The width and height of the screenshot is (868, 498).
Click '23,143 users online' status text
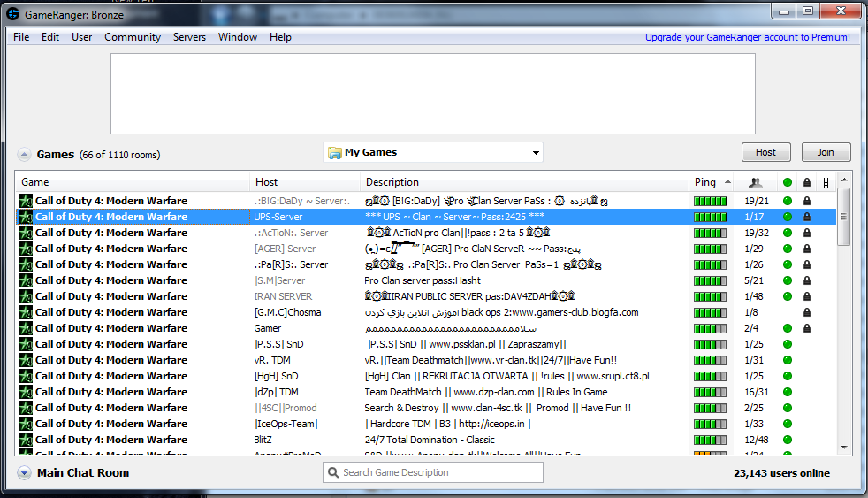point(781,473)
